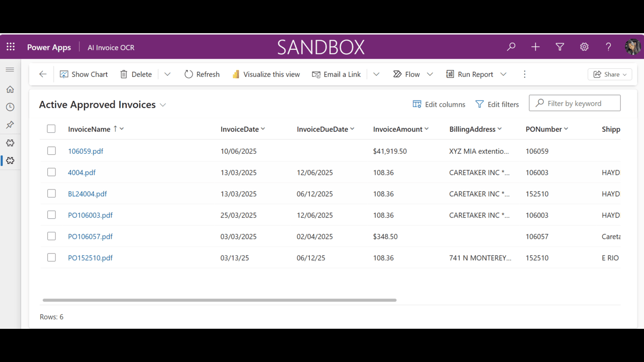Open the settings gear icon
The width and height of the screenshot is (644, 362).
point(584,47)
